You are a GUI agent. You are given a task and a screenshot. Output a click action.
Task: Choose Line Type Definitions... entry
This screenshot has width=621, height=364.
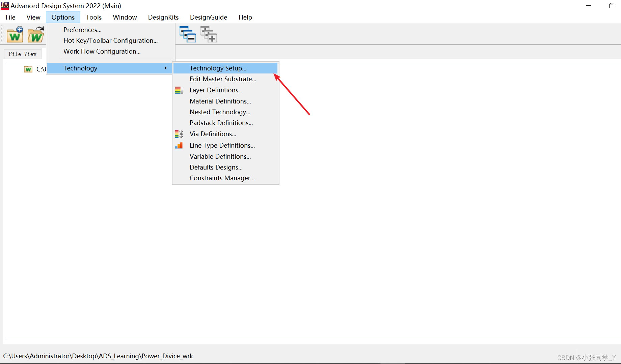[x=225, y=145]
